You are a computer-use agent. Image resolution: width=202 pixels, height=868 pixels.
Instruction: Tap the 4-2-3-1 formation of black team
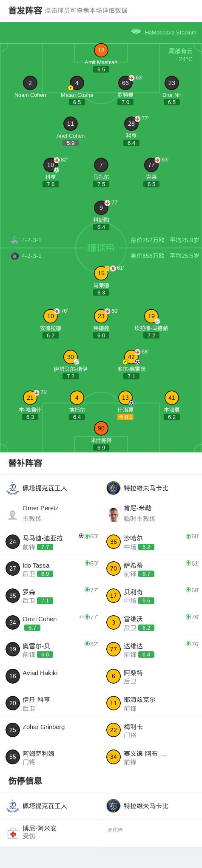point(31,240)
